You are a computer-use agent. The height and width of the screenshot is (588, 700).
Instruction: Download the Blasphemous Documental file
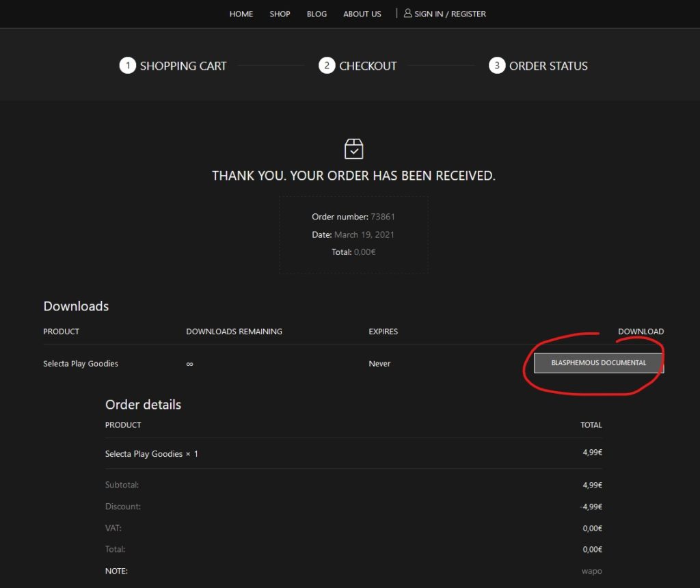tap(598, 363)
